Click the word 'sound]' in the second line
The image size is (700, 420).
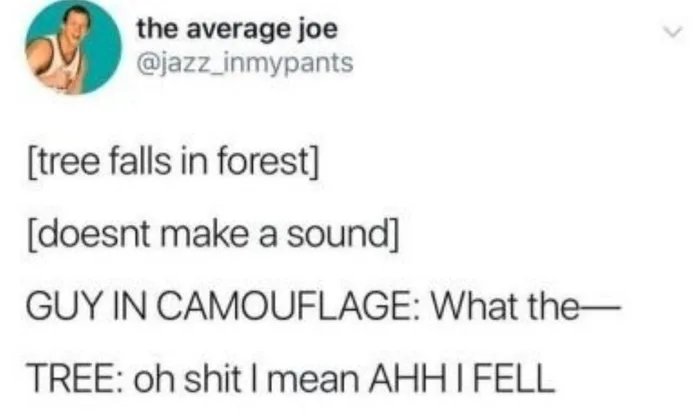tap(342, 235)
